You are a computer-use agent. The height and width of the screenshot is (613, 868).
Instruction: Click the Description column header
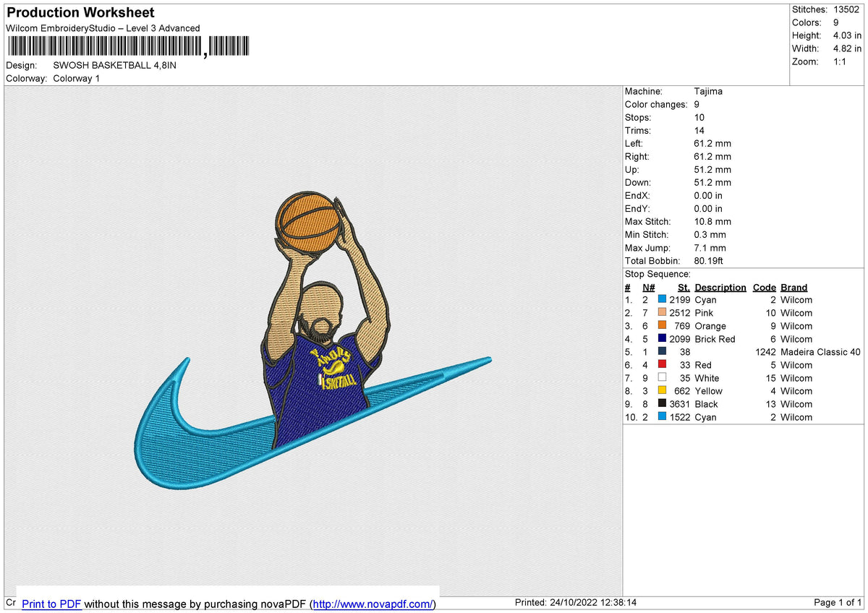[720, 287]
